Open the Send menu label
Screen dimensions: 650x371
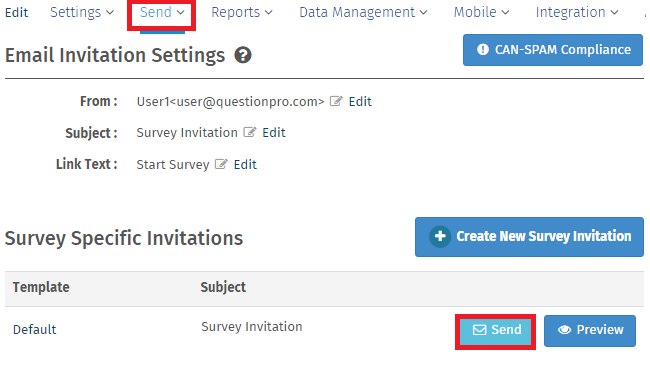(x=155, y=12)
